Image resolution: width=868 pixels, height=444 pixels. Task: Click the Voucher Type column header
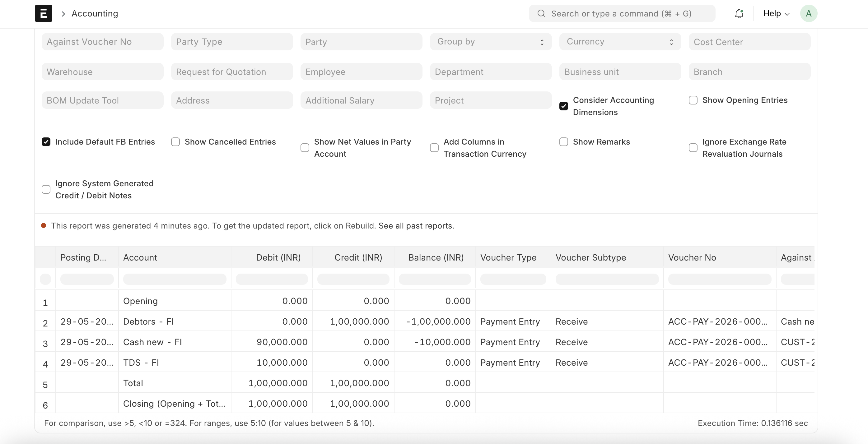pos(513,258)
